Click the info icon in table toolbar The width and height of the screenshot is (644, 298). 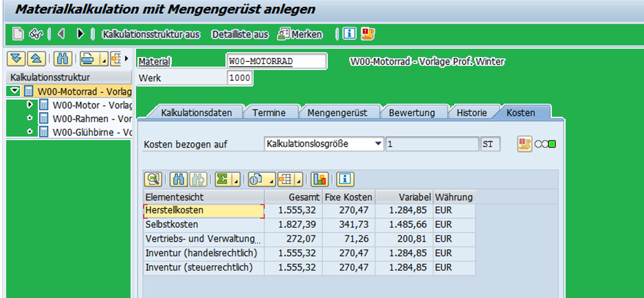click(x=346, y=179)
